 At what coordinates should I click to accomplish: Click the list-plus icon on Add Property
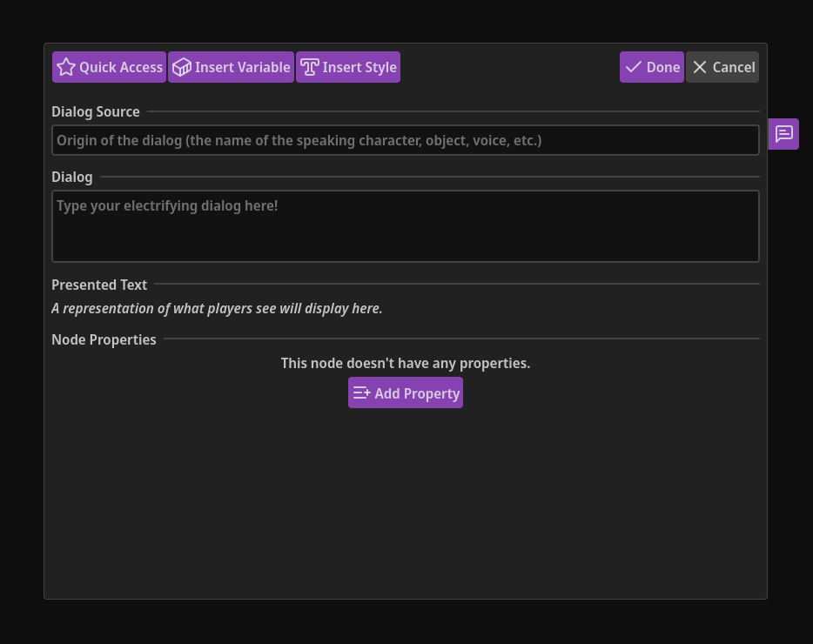click(x=362, y=392)
